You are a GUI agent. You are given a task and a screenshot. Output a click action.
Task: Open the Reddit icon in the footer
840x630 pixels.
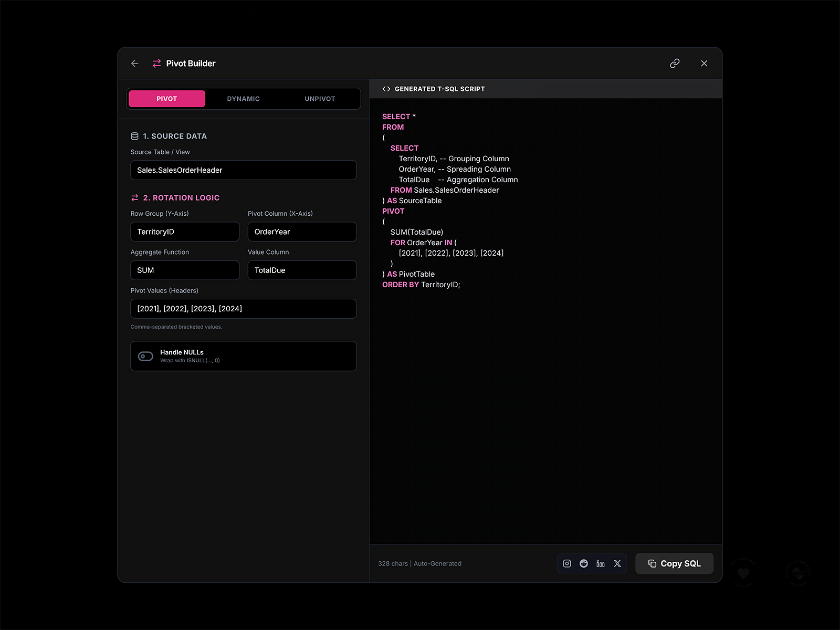[584, 563]
